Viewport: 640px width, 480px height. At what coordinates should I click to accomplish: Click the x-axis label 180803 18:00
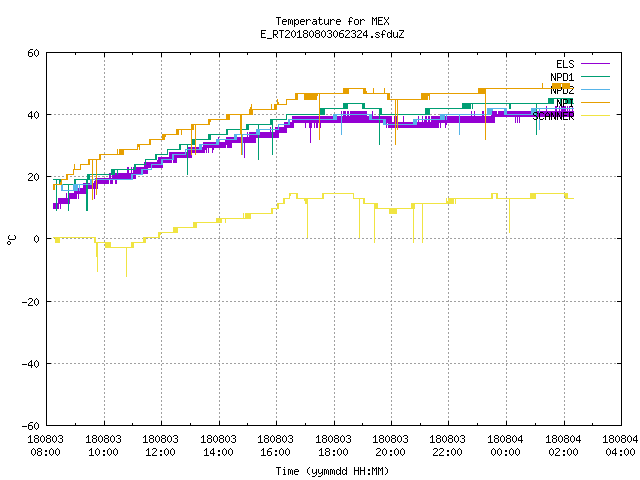coord(333,446)
